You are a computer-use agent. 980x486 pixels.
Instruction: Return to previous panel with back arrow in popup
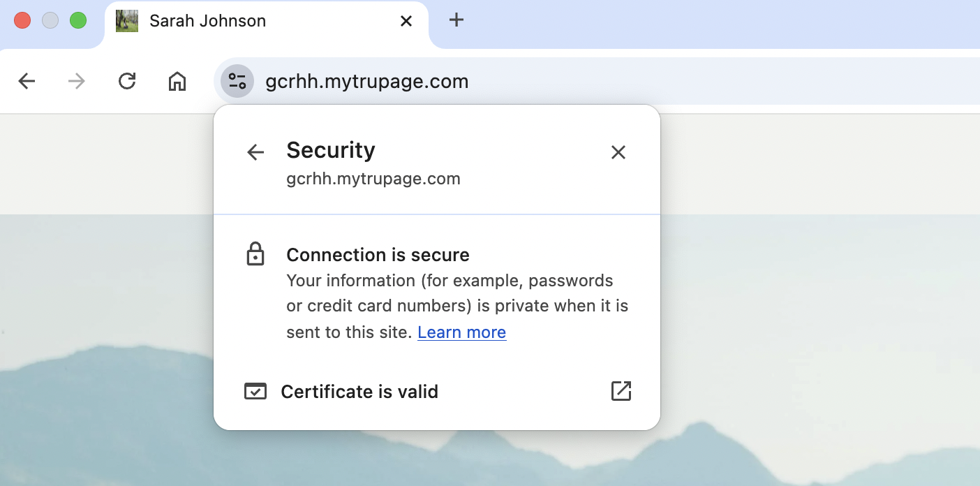tap(255, 152)
